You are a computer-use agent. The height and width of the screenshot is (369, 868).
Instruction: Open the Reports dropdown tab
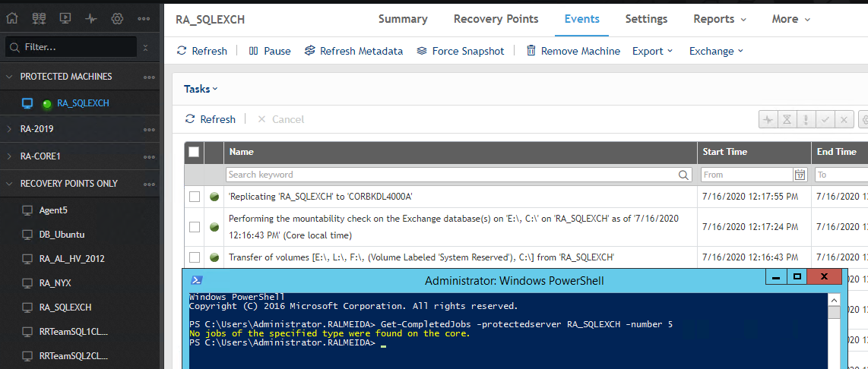pyautogui.click(x=721, y=19)
